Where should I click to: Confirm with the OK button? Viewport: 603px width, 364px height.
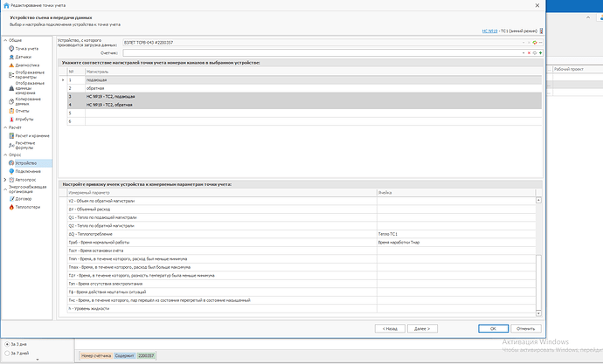click(493, 328)
